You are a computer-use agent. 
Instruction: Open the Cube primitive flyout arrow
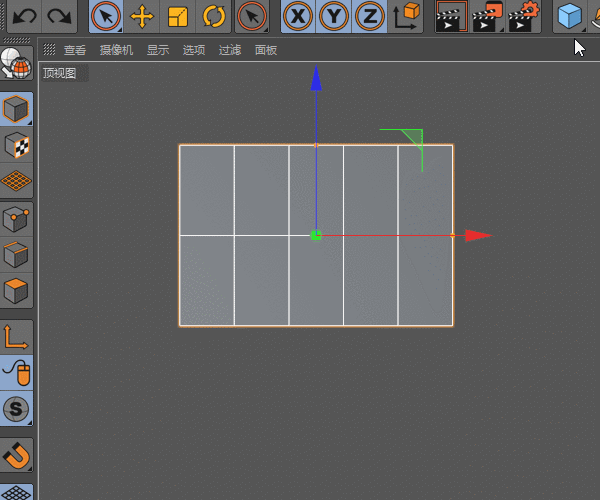583,30
